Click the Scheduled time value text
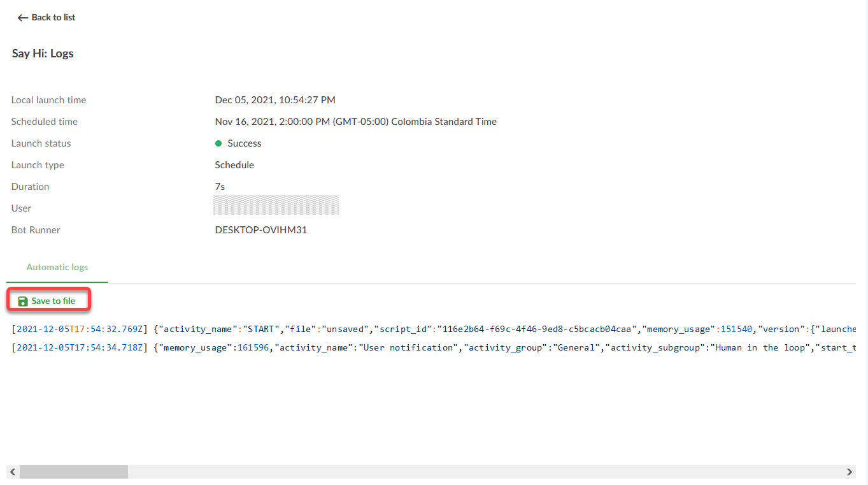The width and height of the screenshot is (868, 485). 355,122
